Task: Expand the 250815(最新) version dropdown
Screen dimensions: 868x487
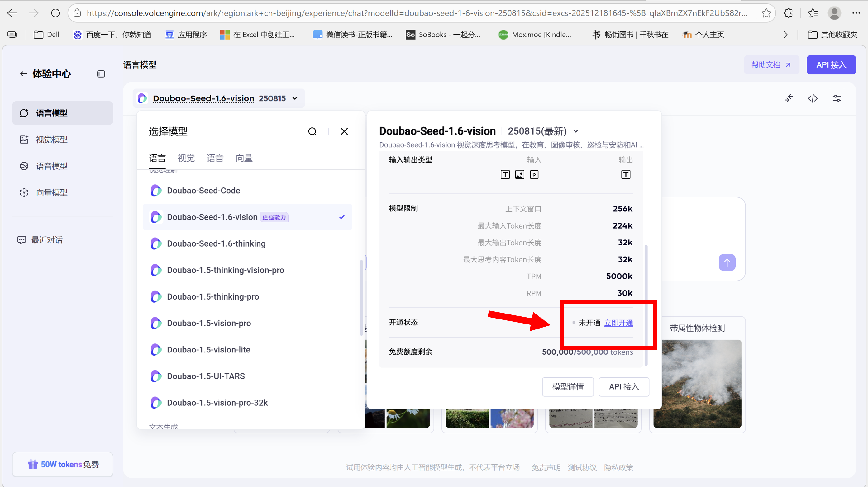Action: (576, 131)
